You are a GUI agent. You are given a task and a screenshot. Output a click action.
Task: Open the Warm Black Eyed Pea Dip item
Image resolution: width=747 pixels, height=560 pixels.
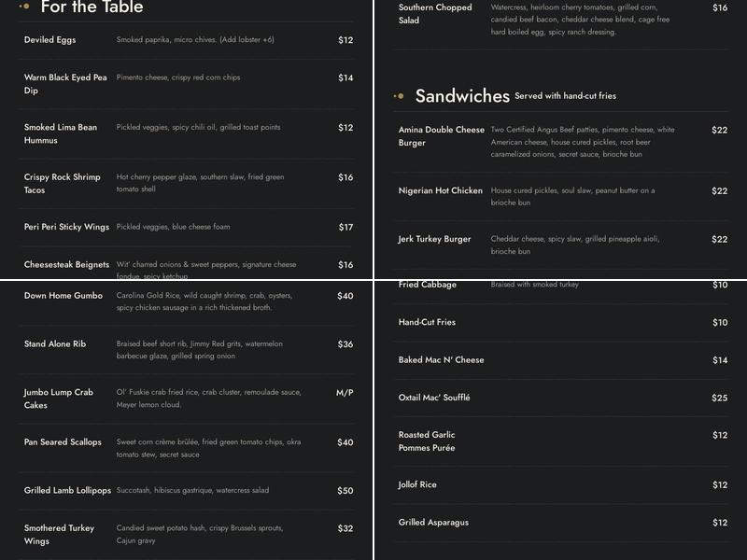pyautogui.click(x=187, y=84)
